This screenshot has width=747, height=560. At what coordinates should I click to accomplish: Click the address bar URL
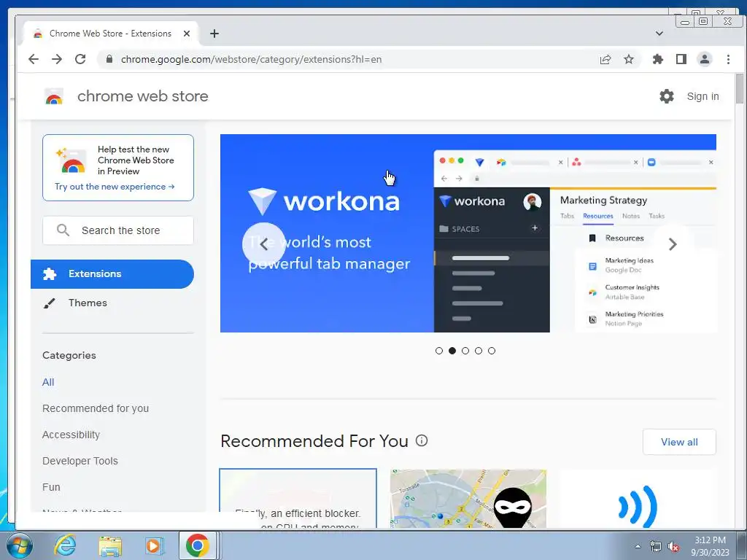tap(251, 59)
